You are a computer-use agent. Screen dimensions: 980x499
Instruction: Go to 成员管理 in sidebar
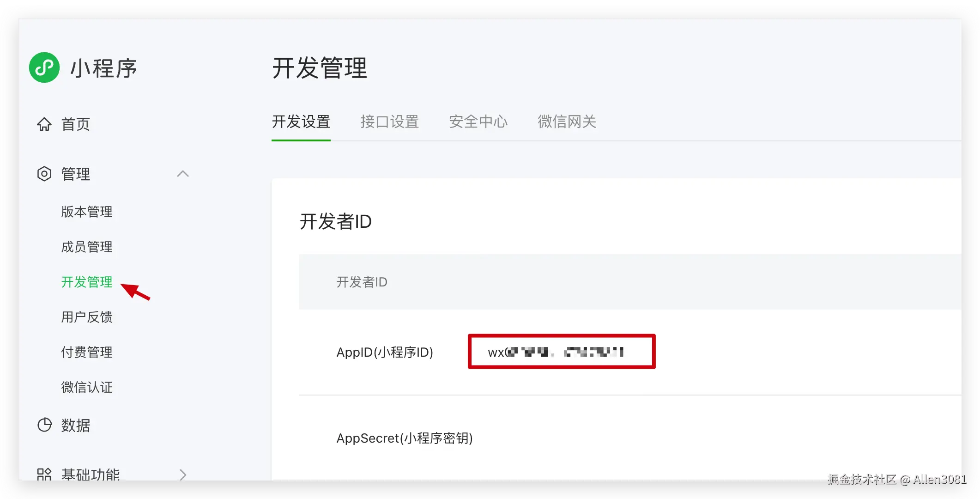click(87, 247)
